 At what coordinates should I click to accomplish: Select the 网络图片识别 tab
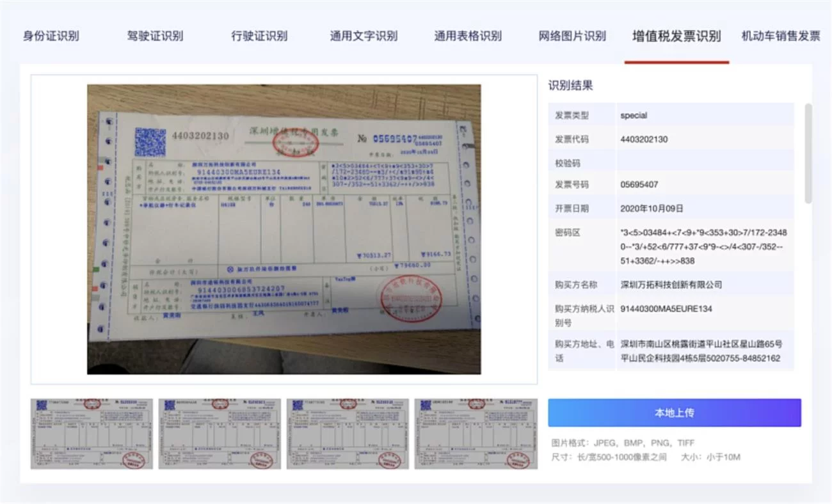tap(572, 36)
